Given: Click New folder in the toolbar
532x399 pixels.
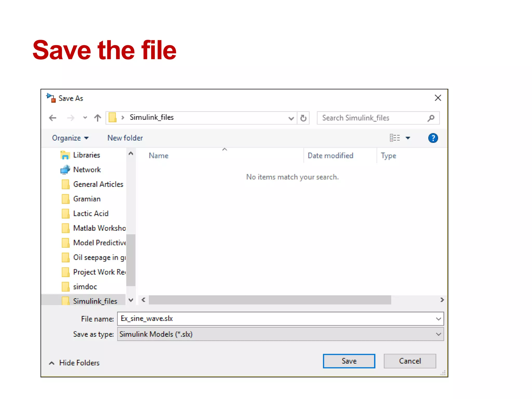Looking at the screenshot, I should (125, 138).
